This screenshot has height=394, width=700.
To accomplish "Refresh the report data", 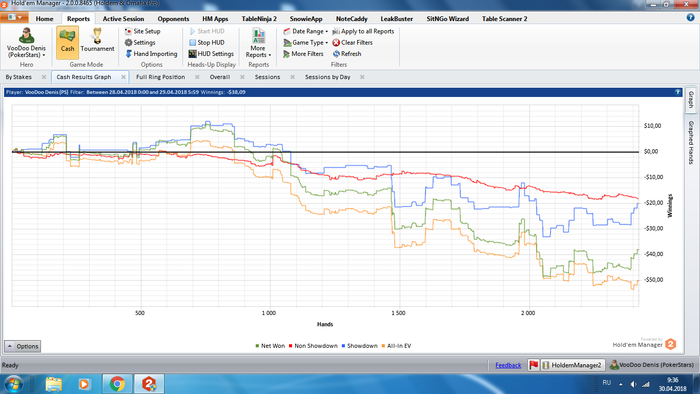I will click(x=347, y=54).
